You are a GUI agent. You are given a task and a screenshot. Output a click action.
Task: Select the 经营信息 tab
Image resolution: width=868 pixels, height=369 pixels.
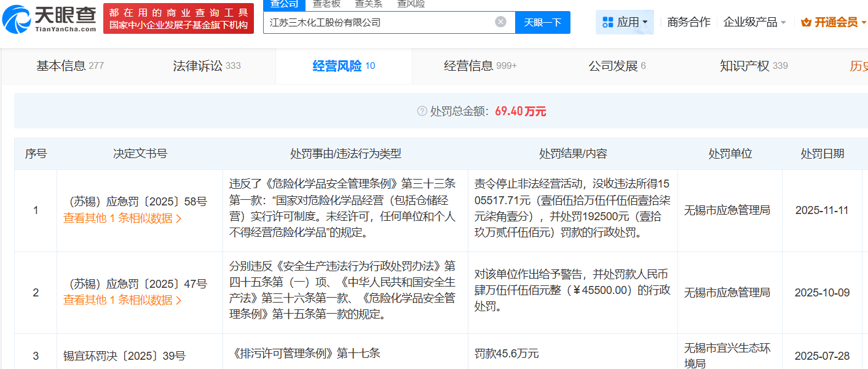[480, 66]
